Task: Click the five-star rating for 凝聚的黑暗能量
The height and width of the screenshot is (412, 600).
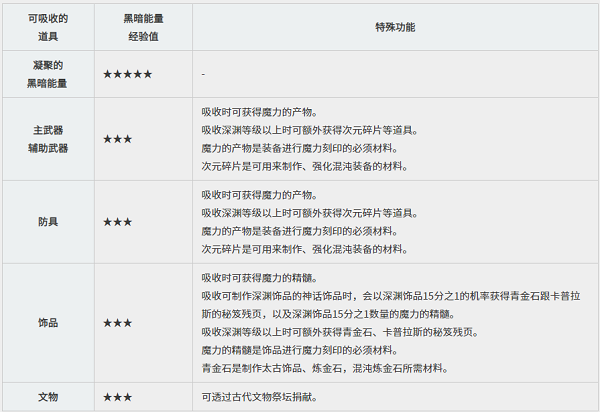Action: pyautogui.click(x=128, y=74)
